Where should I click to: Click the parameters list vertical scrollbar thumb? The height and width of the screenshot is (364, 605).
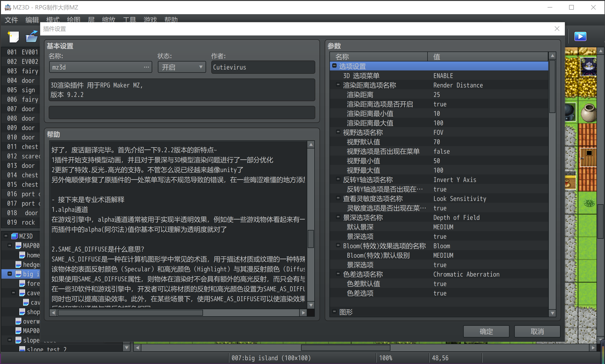(x=552, y=86)
